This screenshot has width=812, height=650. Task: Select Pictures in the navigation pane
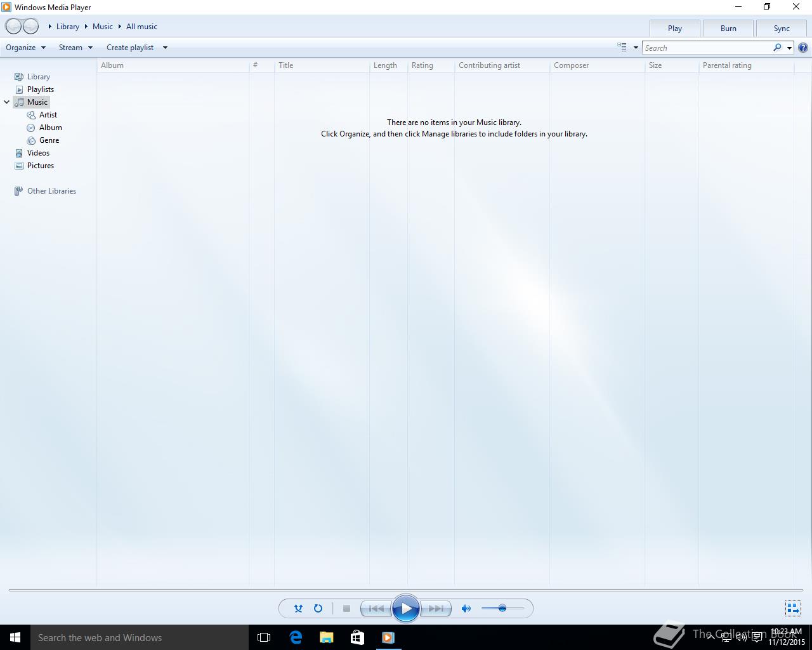[x=34, y=166]
